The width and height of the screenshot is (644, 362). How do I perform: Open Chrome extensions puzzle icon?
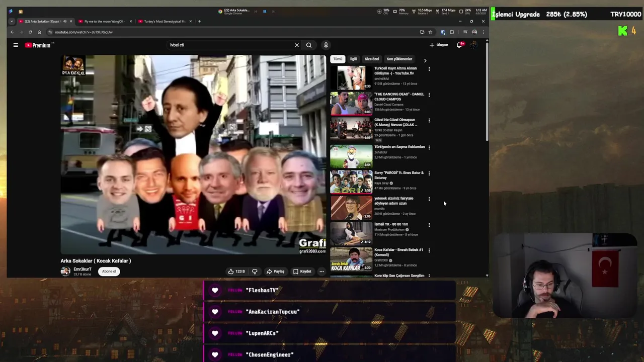coord(452,32)
